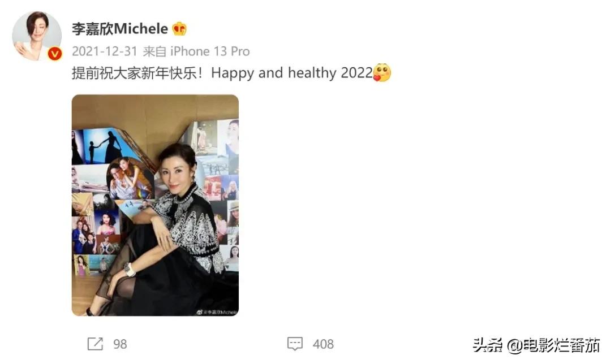Viewport: 611px width, 364px height.
Task: Open the posted photo thumbnail
Action: (155, 205)
